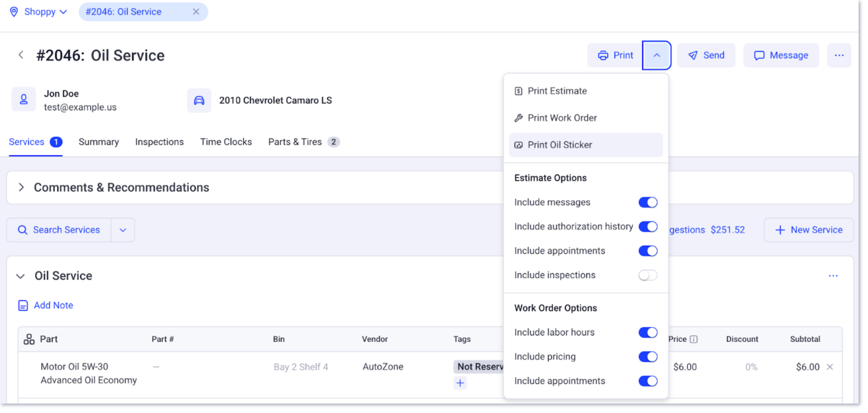Viewport: 868px width, 413px height.
Task: Toggle the Include pricing switch
Action: tap(648, 357)
